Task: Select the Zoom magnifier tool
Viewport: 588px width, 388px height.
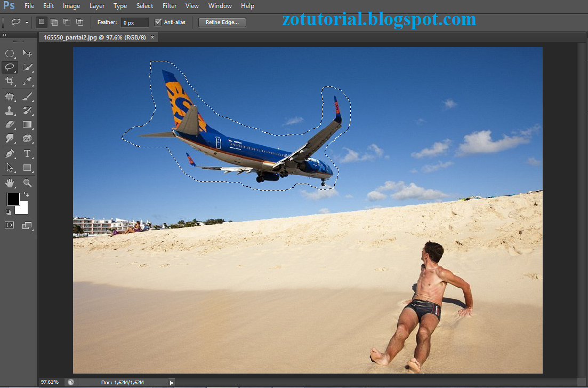Action: (27, 183)
